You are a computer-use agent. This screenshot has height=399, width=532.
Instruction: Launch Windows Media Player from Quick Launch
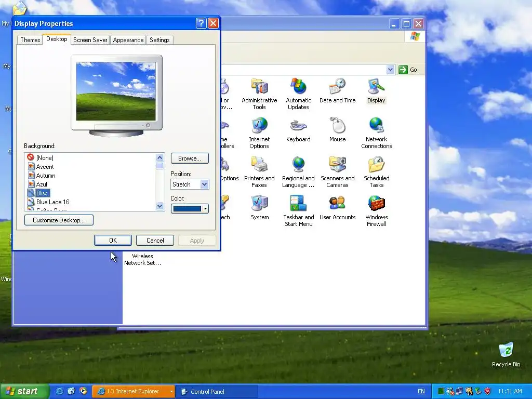pos(83,391)
